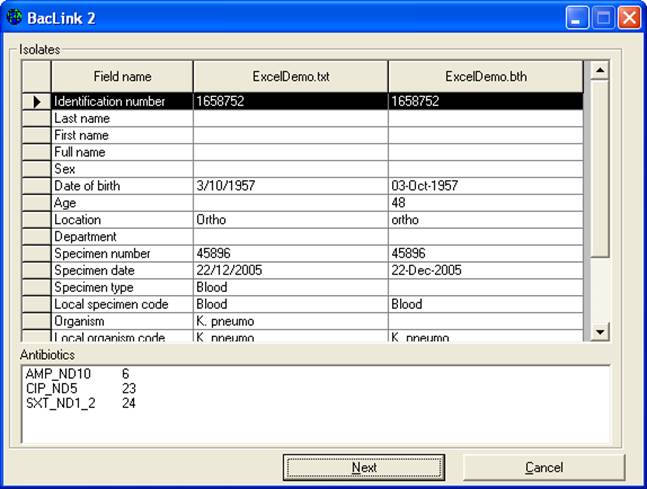Click the ExcelDemo.bth column header

tap(486, 76)
